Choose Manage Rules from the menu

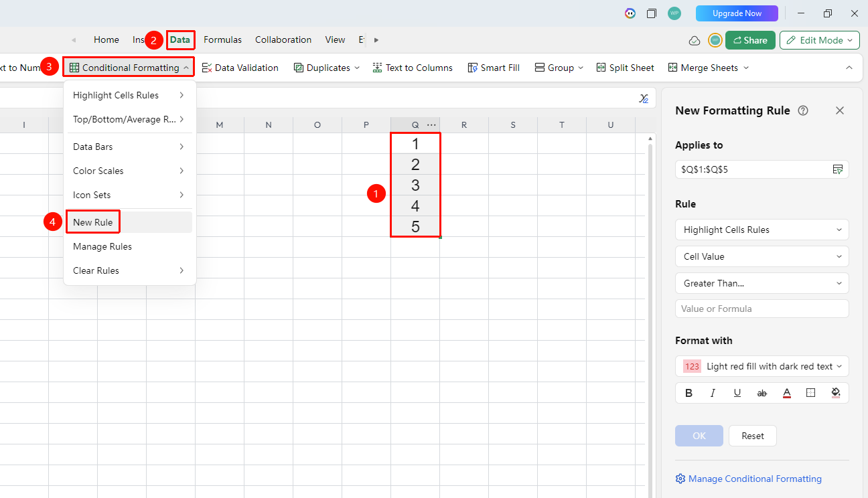click(x=128, y=246)
